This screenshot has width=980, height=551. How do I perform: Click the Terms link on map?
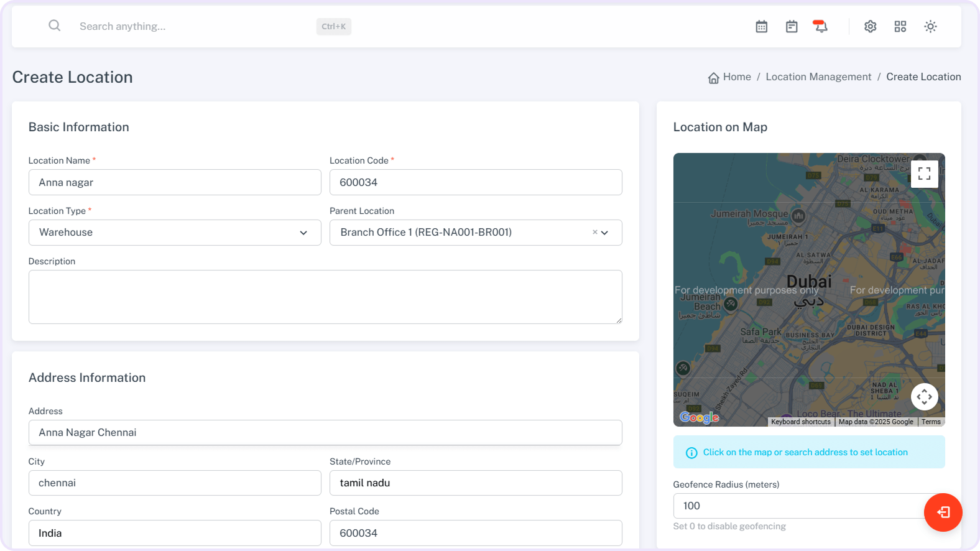click(931, 422)
